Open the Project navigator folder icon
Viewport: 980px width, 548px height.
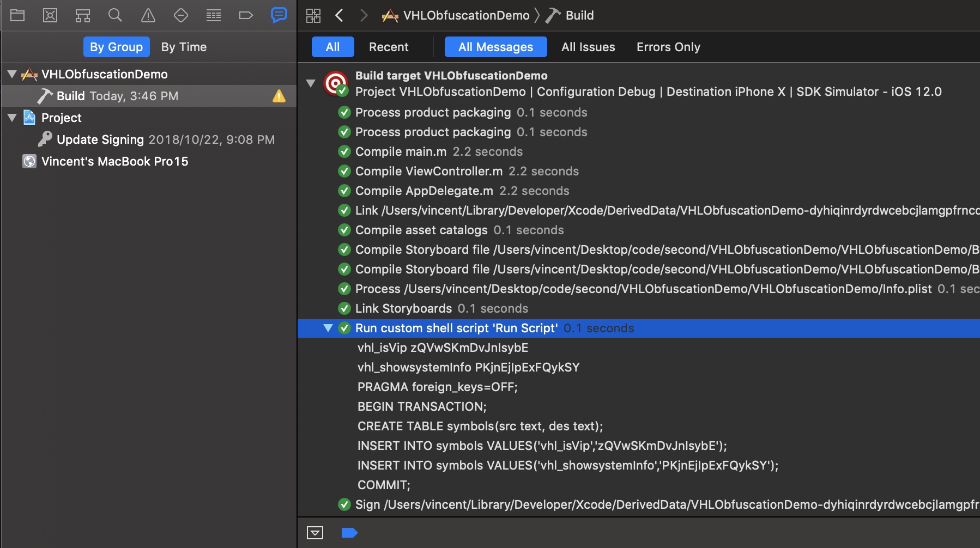click(x=17, y=15)
